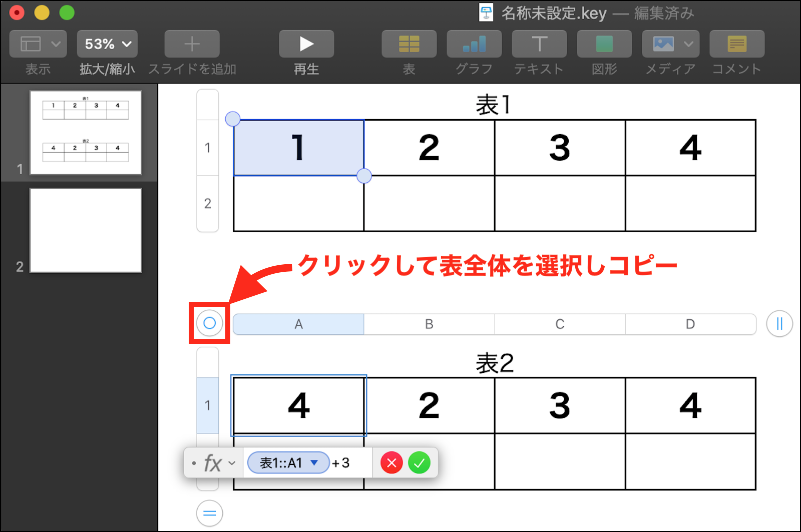The width and height of the screenshot is (801, 532).
Task: Select slide 1 thumbnail in navigator
Action: point(86,133)
